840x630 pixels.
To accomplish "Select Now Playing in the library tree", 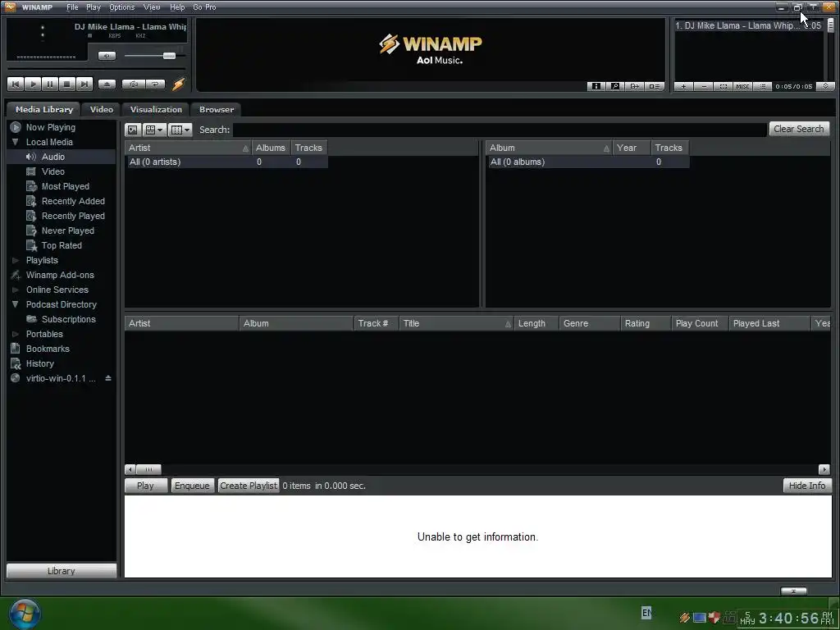I will pyautogui.click(x=50, y=127).
